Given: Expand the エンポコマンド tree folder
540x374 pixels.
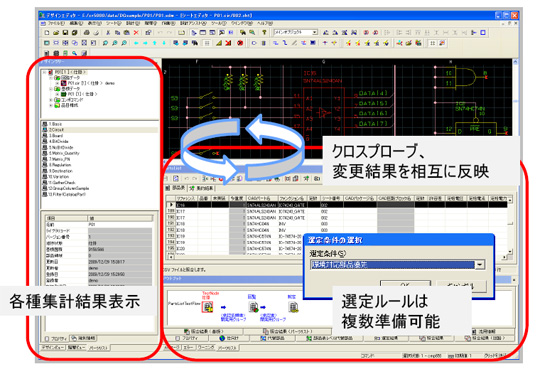Looking at the screenshot, I should click(x=51, y=100).
